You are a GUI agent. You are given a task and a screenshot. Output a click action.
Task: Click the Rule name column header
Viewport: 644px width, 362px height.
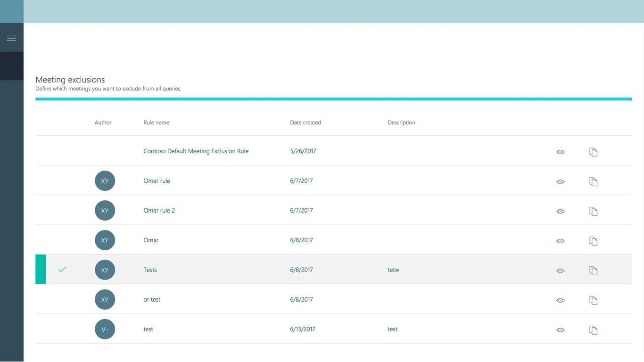(x=156, y=122)
